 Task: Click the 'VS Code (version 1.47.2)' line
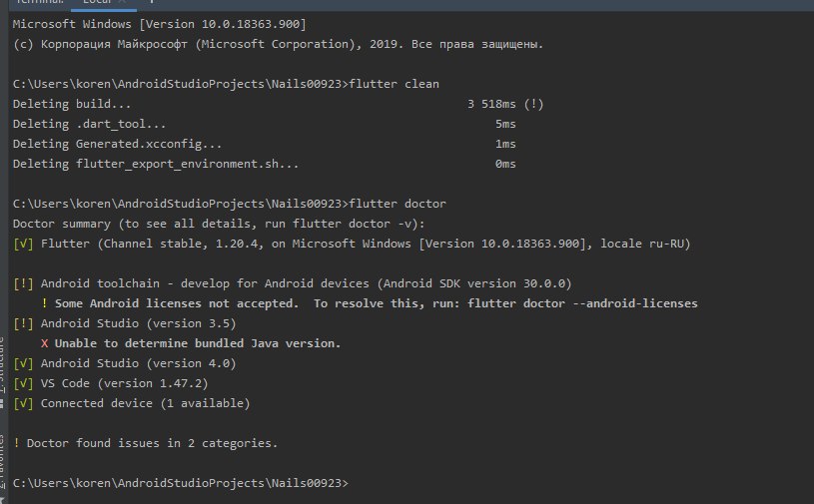pyautogui.click(x=110, y=383)
